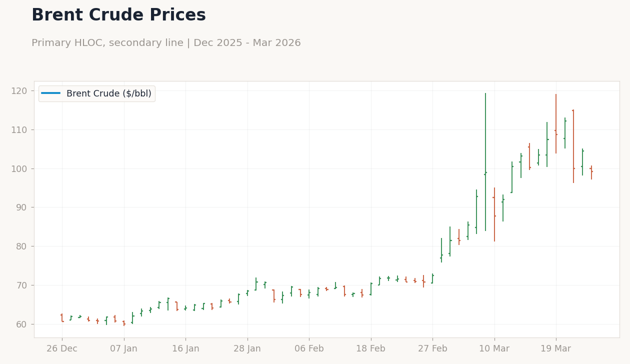Click the 120 y-axis tick label

[19, 91]
